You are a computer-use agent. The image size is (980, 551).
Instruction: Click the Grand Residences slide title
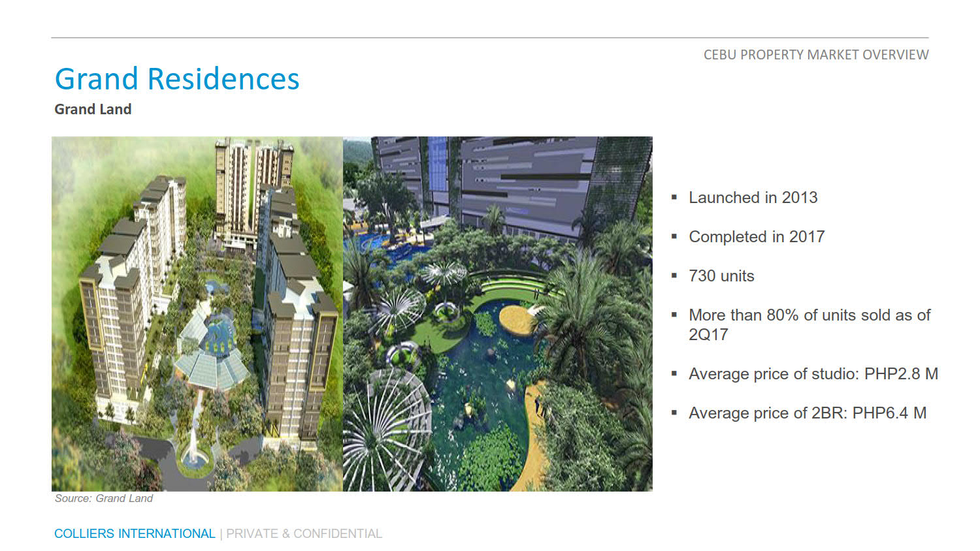pyautogui.click(x=177, y=79)
